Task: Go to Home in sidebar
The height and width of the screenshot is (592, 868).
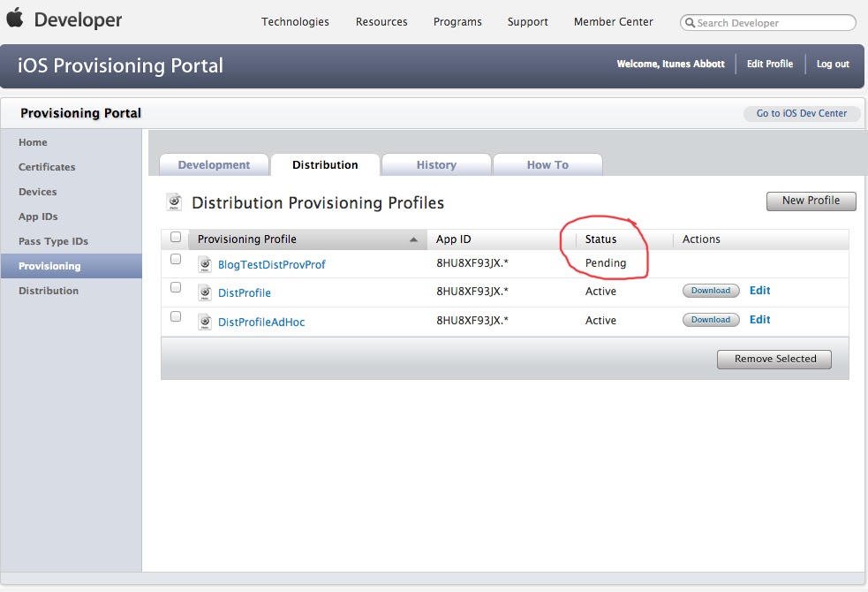Action: coord(33,142)
